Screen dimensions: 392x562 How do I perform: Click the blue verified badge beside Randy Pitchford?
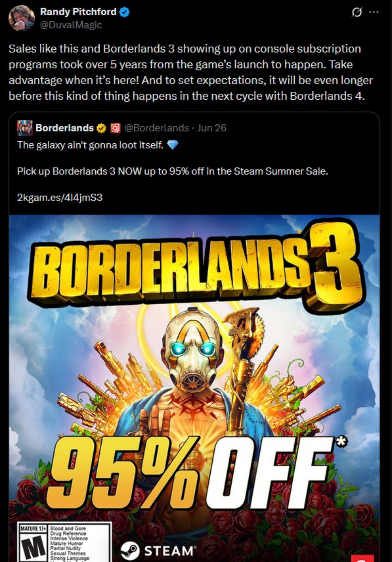point(124,12)
